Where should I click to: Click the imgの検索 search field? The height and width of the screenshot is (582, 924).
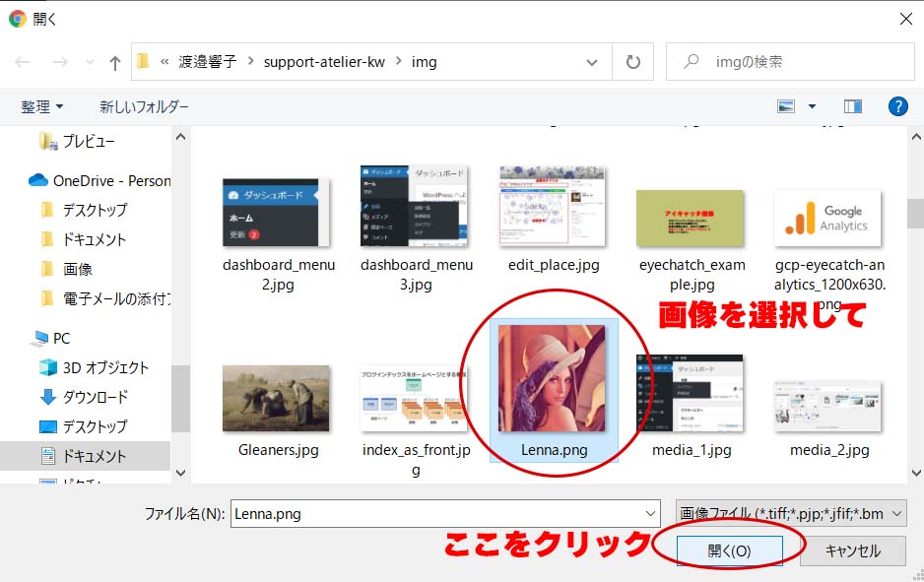pyautogui.click(x=798, y=62)
